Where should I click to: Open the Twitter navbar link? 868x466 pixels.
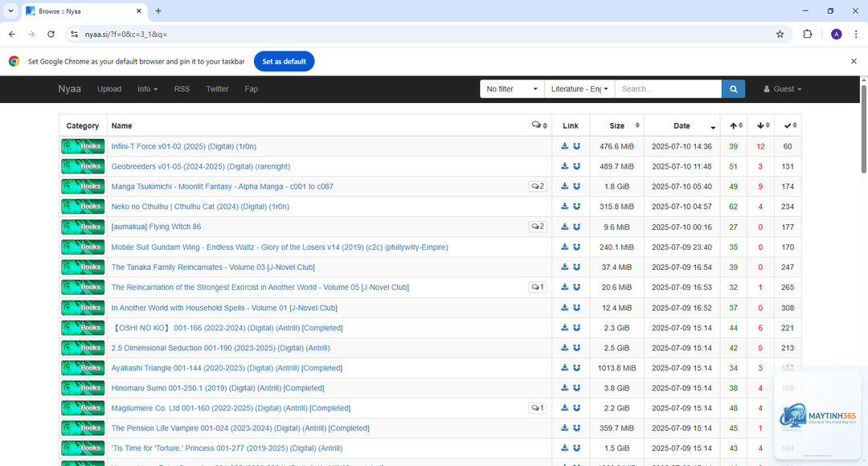tap(217, 88)
